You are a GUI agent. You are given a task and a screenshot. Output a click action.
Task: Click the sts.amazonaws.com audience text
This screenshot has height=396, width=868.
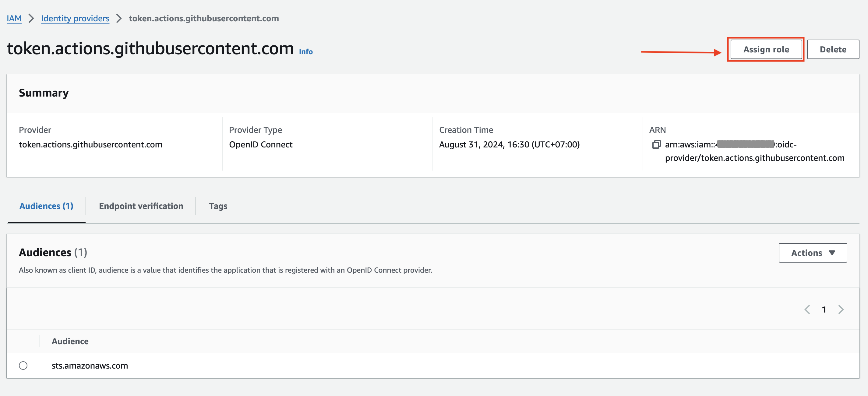point(90,366)
